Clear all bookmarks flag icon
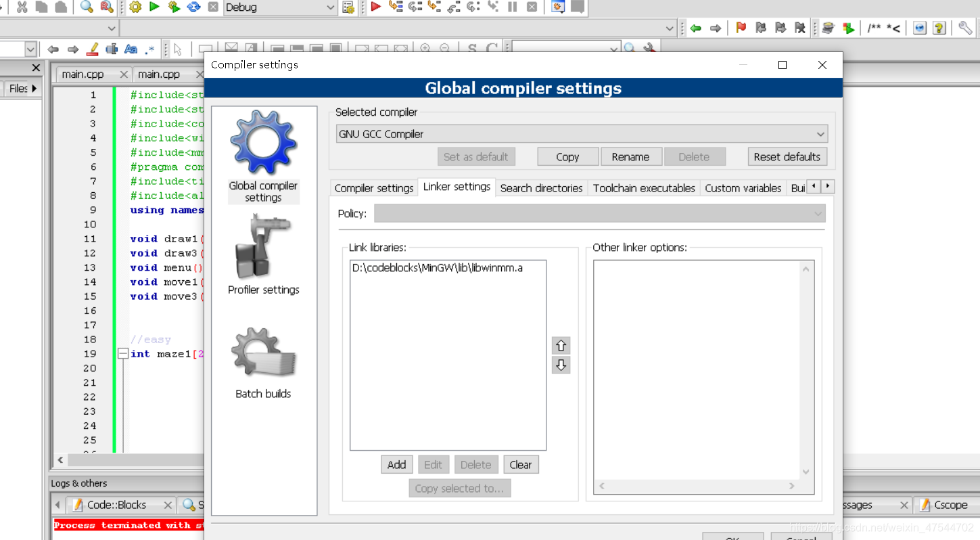Screen dimensions: 980x540 (x=800, y=28)
